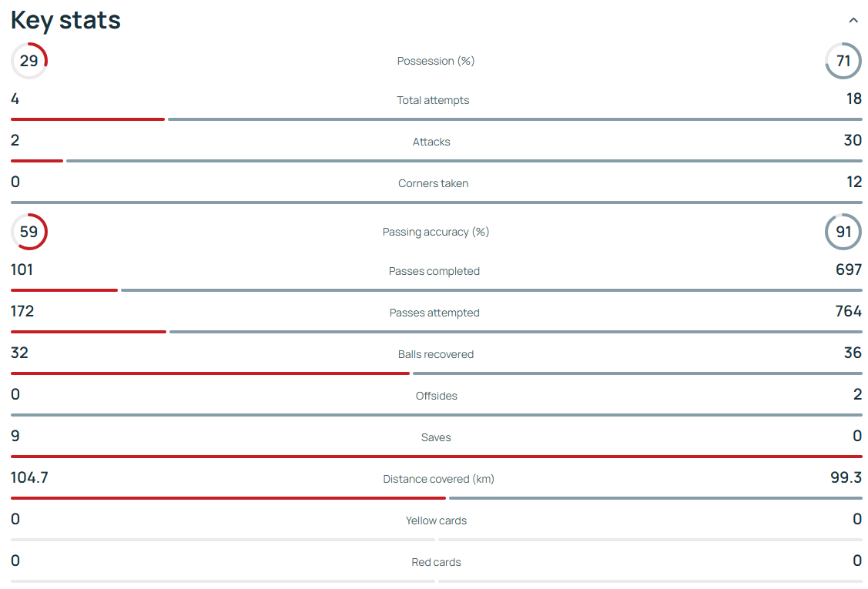Click the Offsides label

tap(436, 396)
